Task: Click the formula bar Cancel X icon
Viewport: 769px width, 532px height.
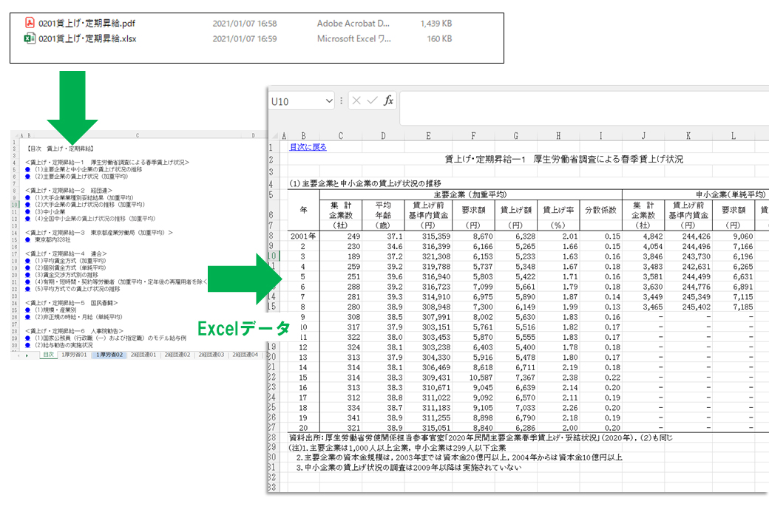Action: pyautogui.click(x=356, y=101)
